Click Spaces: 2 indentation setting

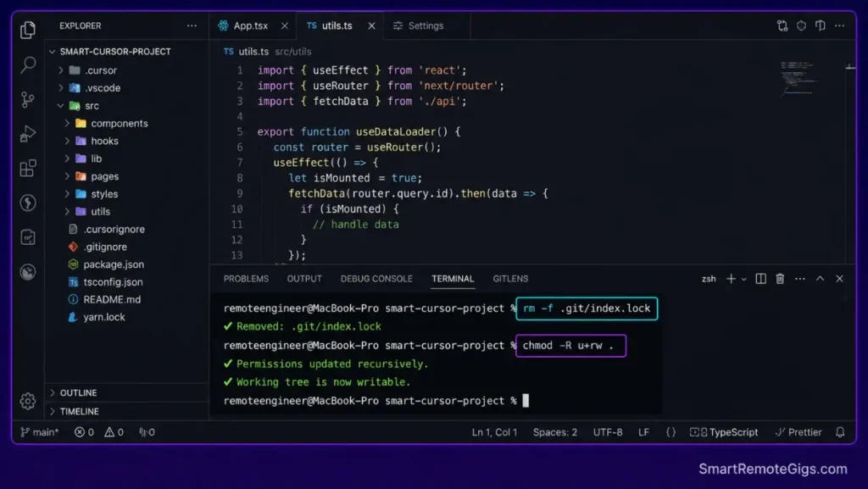(x=554, y=432)
